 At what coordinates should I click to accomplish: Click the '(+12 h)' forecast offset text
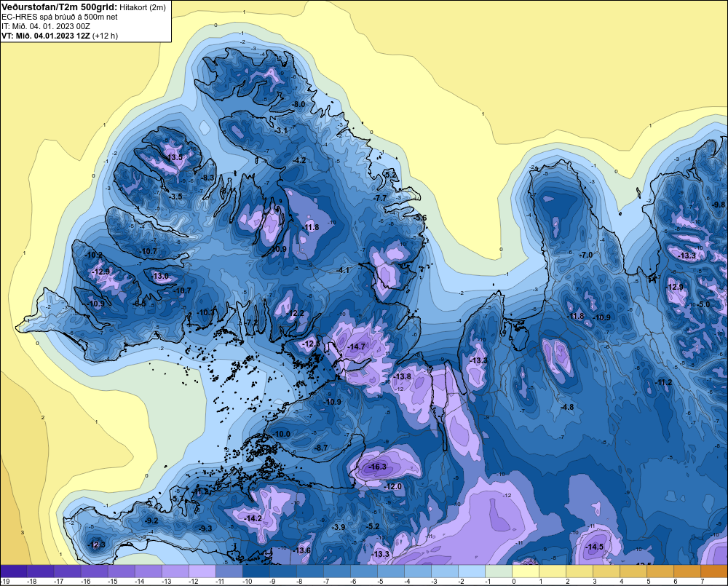[106, 36]
